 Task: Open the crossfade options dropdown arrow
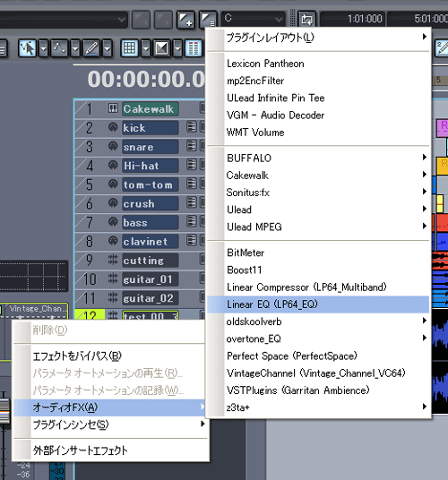tap(177, 48)
